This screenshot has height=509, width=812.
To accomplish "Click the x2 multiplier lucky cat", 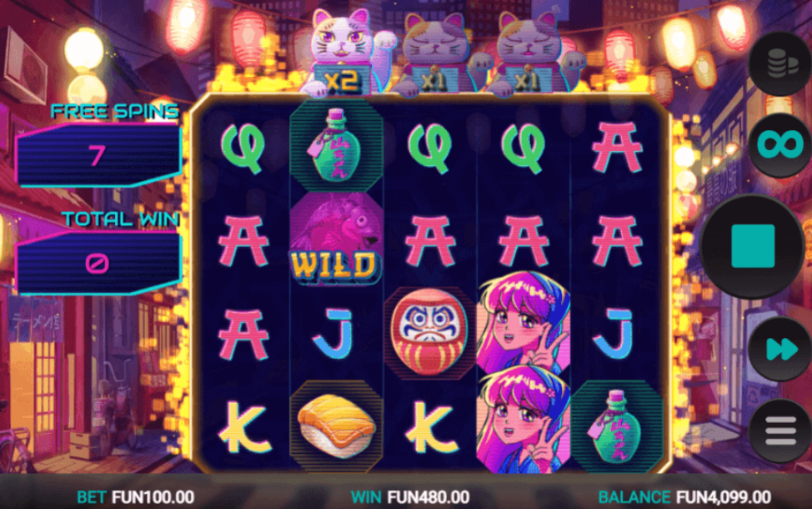I will (344, 52).
